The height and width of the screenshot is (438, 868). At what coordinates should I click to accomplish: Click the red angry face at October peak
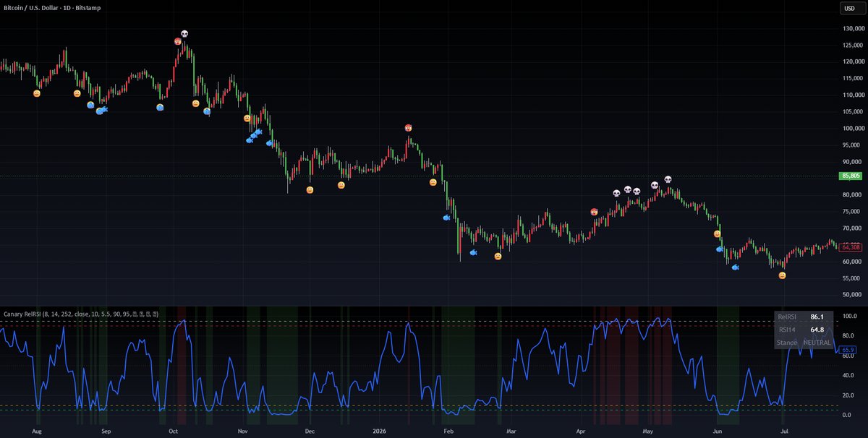coord(177,41)
